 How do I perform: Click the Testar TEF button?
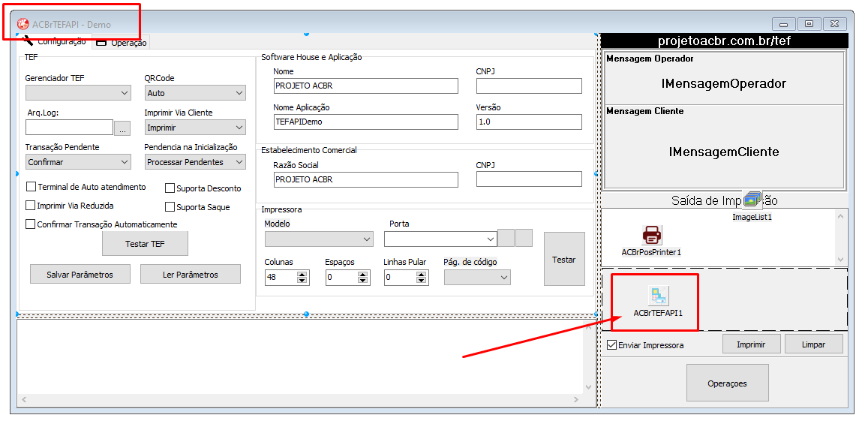145,244
